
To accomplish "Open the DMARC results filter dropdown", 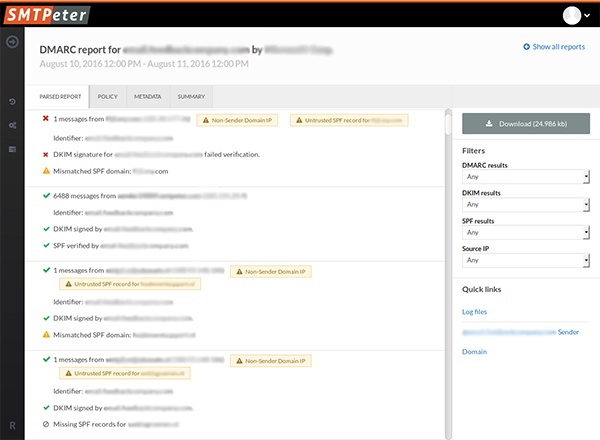I will (526, 177).
